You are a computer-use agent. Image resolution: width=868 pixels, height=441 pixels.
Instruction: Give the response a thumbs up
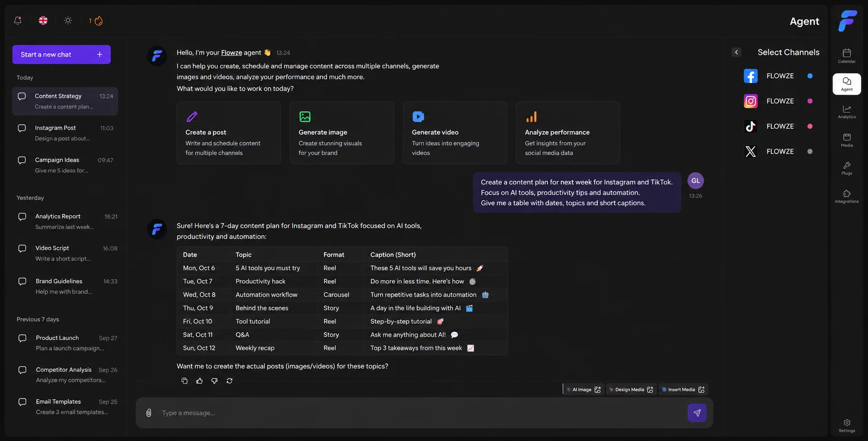199,381
